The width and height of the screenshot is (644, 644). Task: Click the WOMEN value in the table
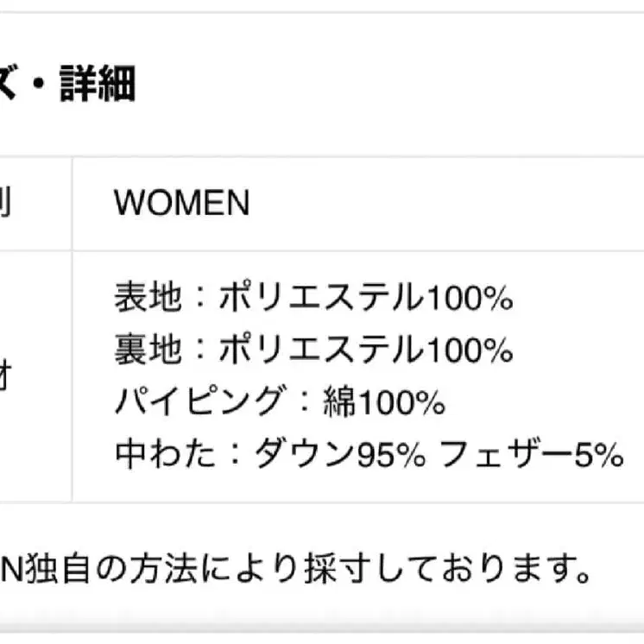(x=181, y=204)
